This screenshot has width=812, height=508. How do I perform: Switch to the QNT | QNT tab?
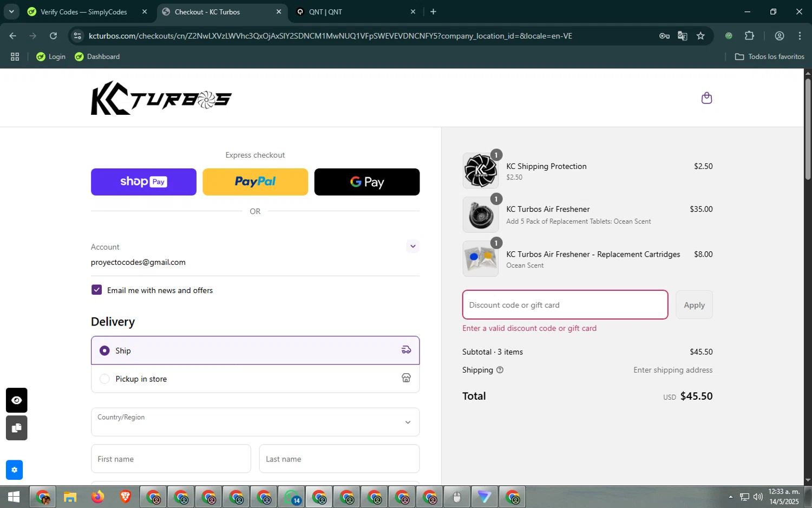[325, 11]
